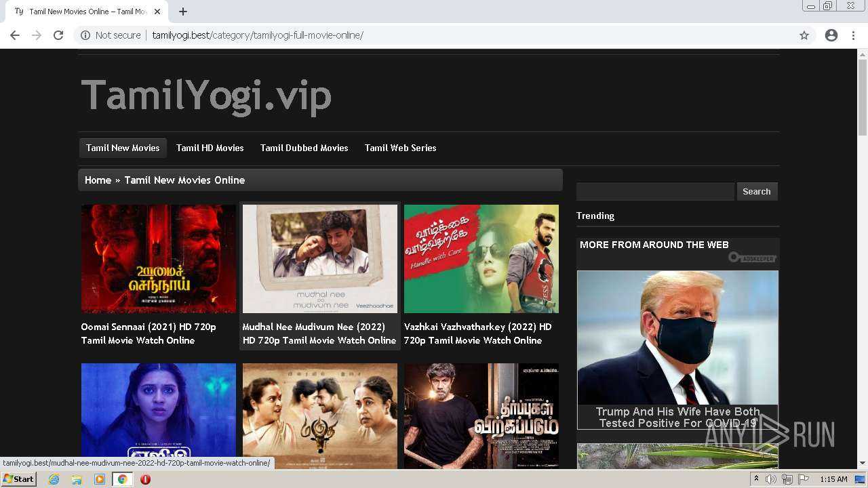Image resolution: width=868 pixels, height=488 pixels.
Task: Reload the page with refresh icon
Action: click(58, 35)
